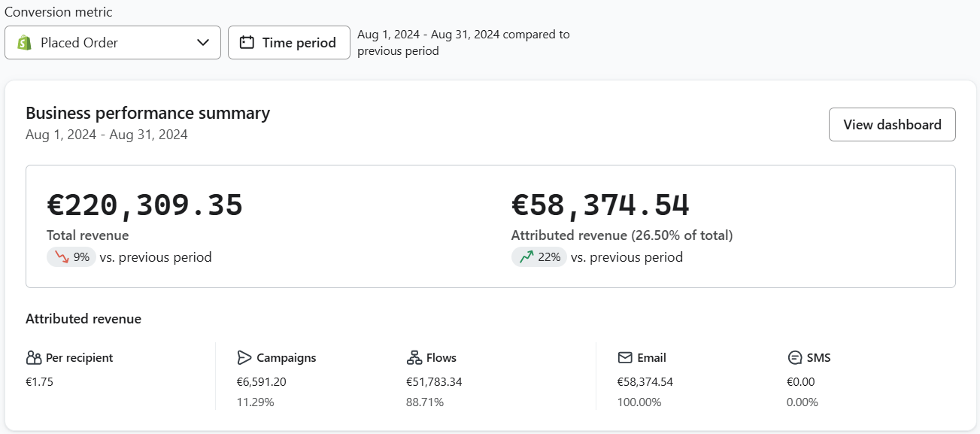Expand the dropdown chevron beside Placed Order
This screenshot has width=980, height=434.
[x=203, y=43]
